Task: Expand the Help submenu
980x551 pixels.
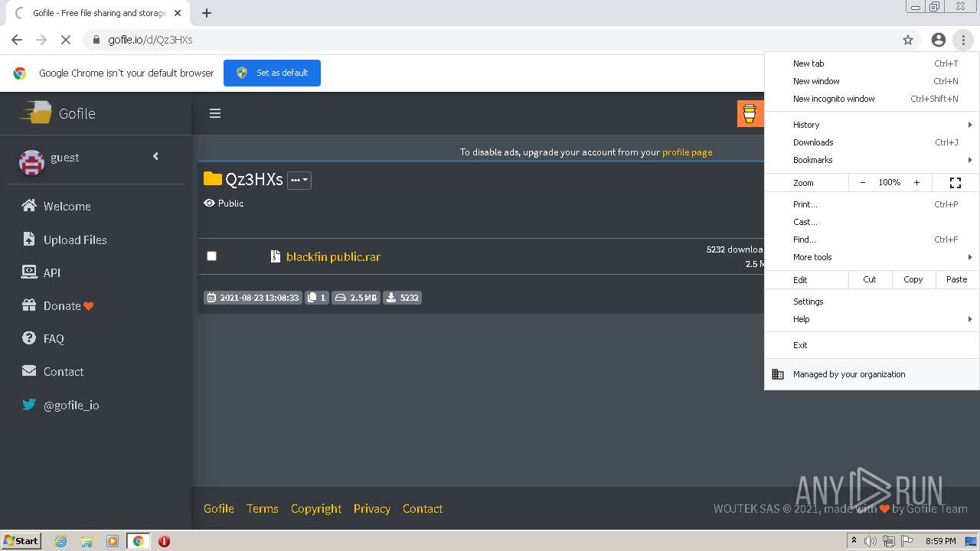Action: pyautogui.click(x=872, y=319)
